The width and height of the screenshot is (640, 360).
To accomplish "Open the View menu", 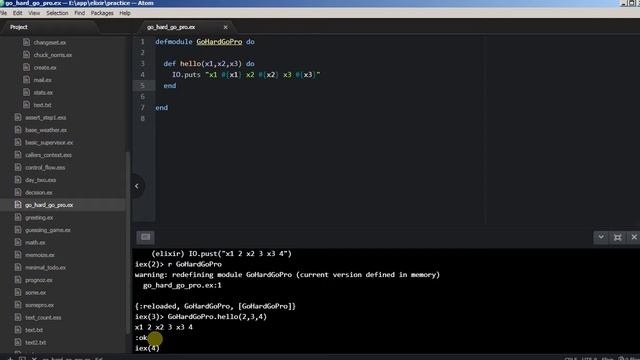I will click(x=34, y=13).
